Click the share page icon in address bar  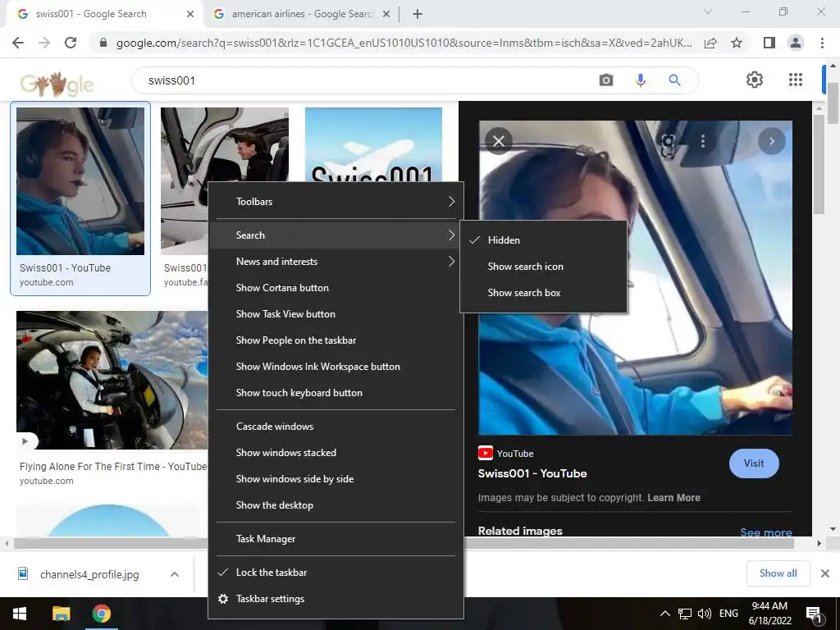[710, 43]
